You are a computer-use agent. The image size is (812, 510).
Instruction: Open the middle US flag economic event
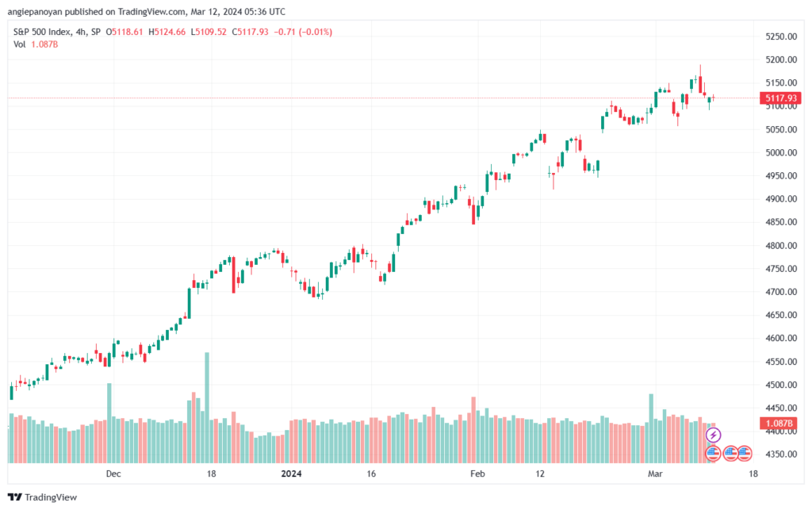pos(730,454)
